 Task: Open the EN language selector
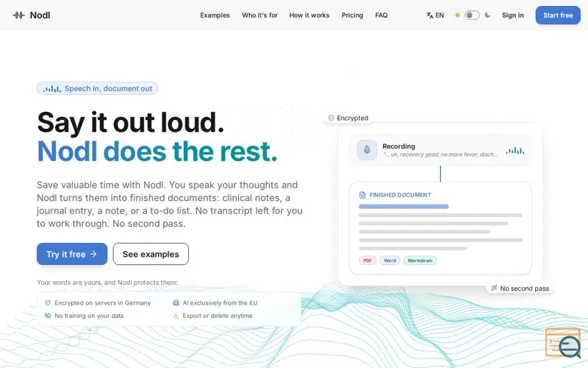[435, 15]
